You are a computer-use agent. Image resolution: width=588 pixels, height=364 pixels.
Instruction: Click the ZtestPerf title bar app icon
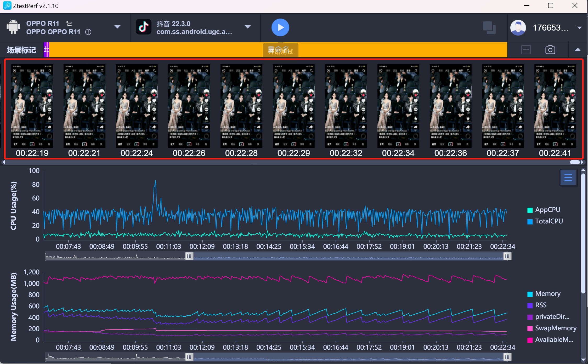[7, 5]
